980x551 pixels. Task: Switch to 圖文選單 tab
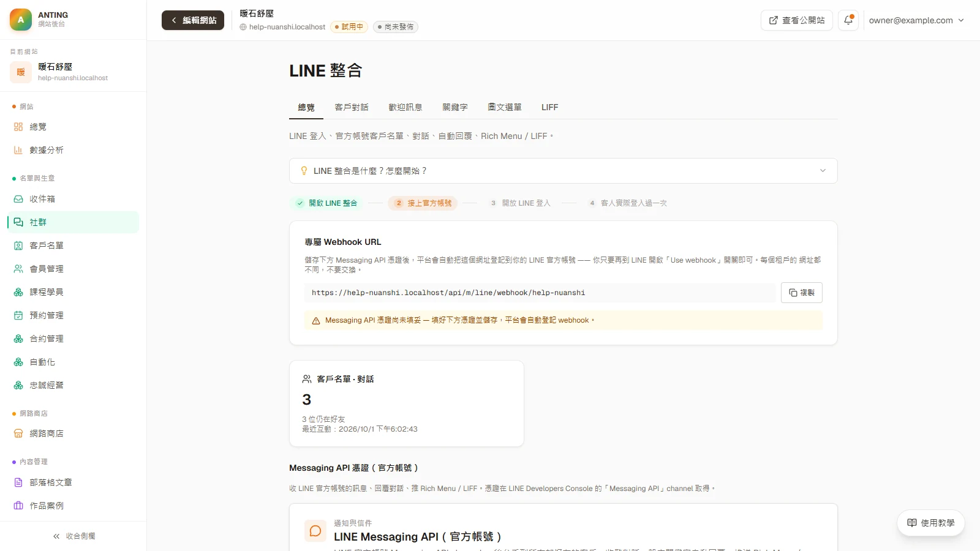[x=505, y=107]
